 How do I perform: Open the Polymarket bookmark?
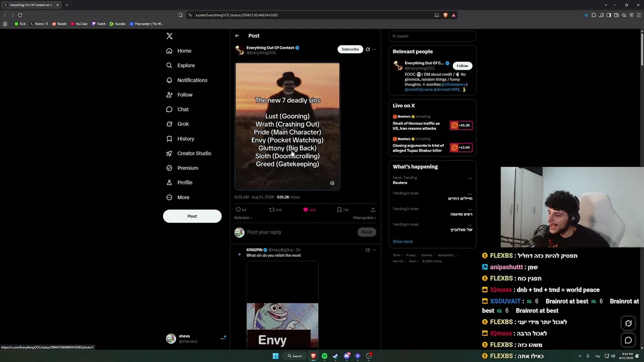point(146,24)
